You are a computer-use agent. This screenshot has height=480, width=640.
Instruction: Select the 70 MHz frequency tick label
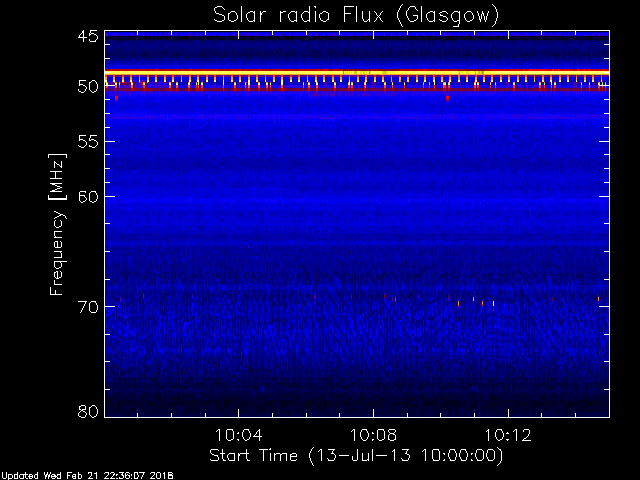tap(86, 306)
